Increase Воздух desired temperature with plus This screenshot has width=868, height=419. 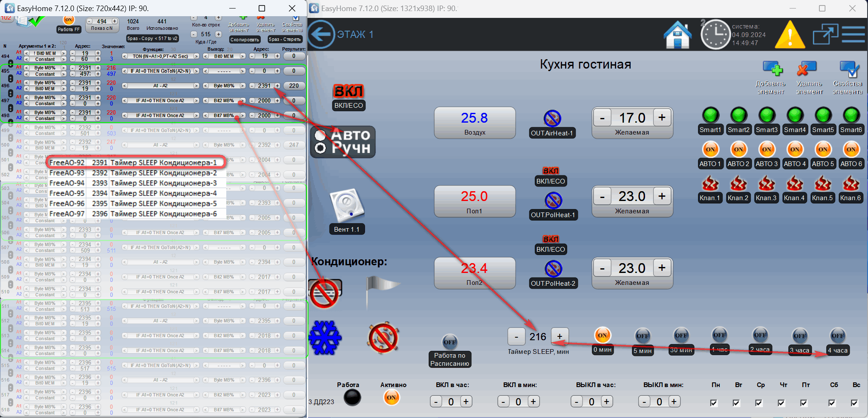(x=662, y=118)
